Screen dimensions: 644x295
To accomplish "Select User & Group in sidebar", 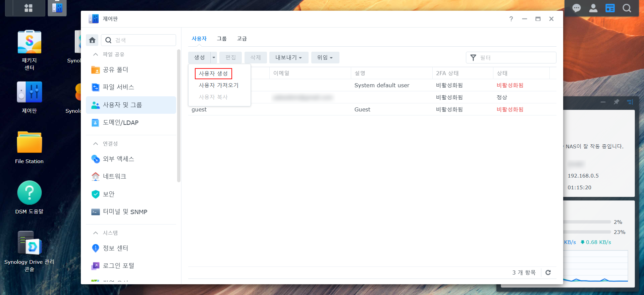I will [131, 105].
